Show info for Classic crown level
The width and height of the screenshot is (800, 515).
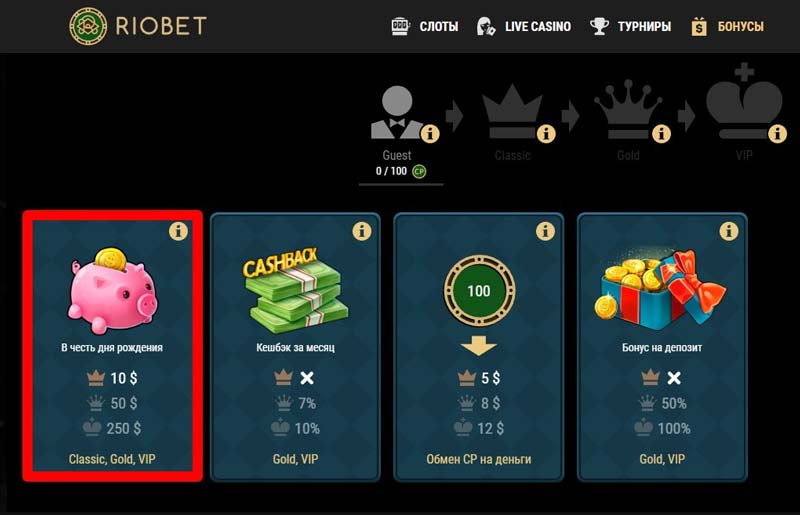coord(546,134)
